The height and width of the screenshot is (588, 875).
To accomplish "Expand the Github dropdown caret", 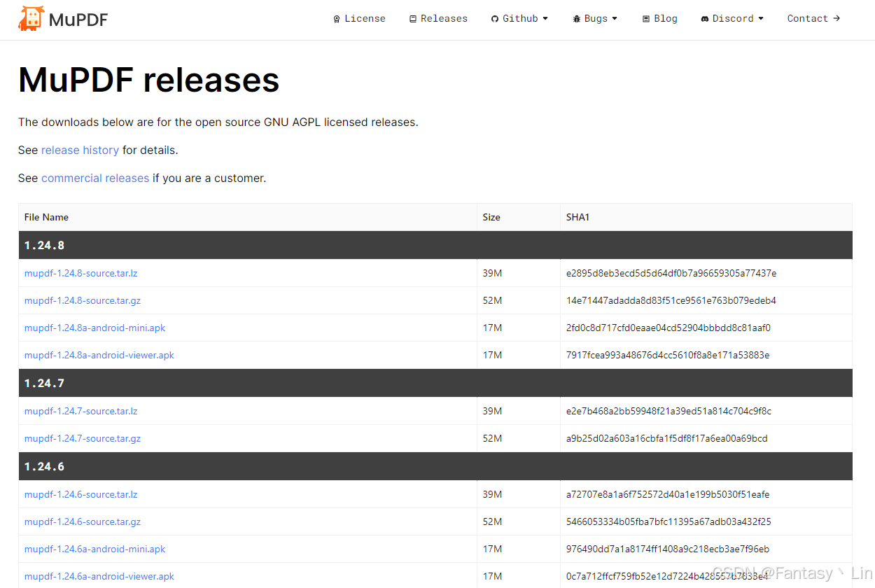I will coord(545,19).
